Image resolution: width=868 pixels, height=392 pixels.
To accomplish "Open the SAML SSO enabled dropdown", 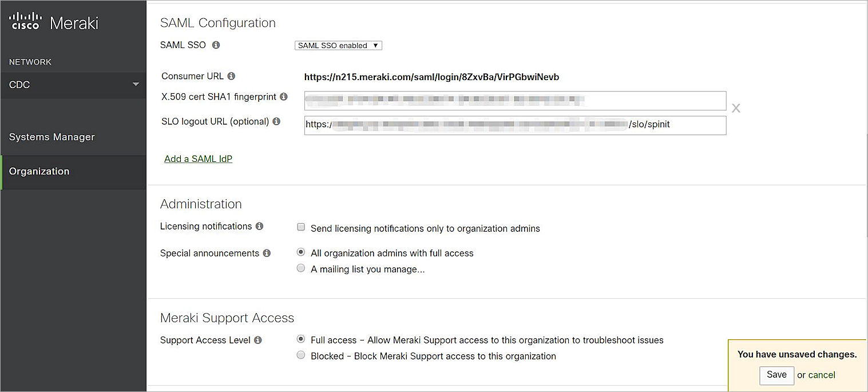I will [x=338, y=45].
